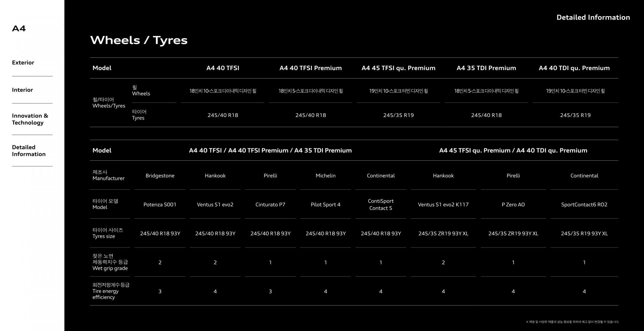Click the wet grip grade 1 in the Michelin column
This screenshot has height=331, width=644.
tap(325, 263)
